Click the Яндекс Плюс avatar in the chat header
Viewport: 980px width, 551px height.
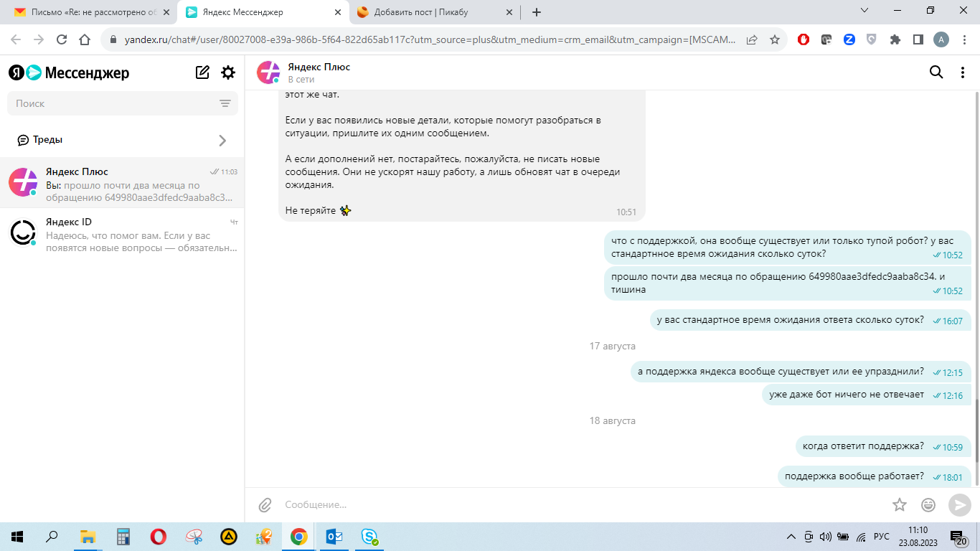(x=268, y=72)
